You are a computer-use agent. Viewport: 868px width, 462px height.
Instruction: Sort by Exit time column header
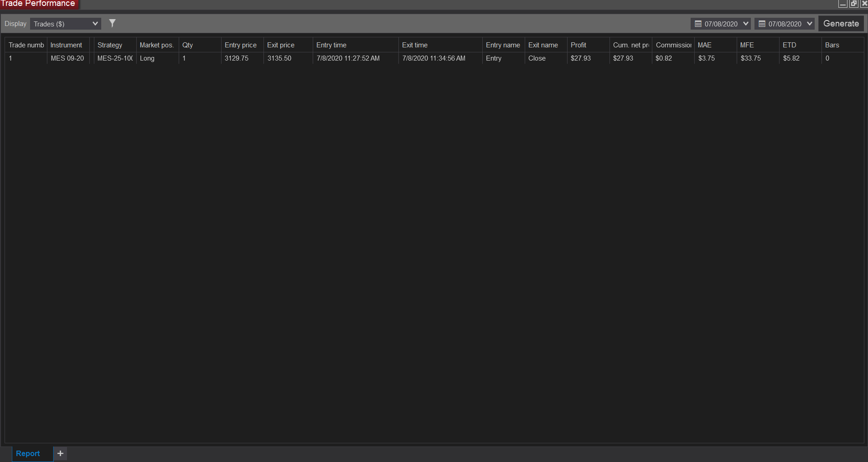pos(440,45)
